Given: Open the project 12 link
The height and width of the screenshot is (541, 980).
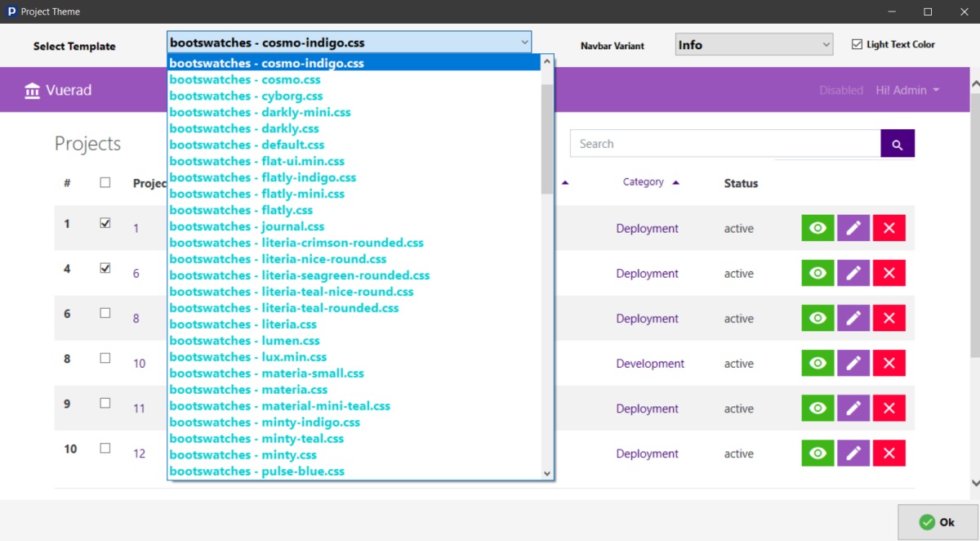Looking at the screenshot, I should [139, 453].
